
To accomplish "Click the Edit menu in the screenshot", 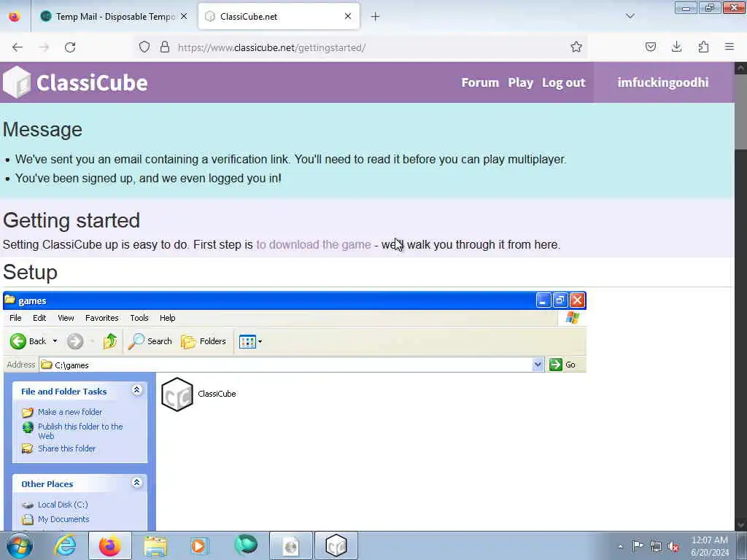I will [39, 318].
